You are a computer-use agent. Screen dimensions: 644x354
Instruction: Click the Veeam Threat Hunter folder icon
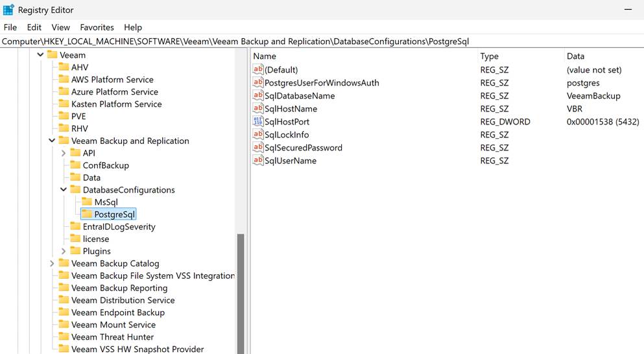click(x=64, y=337)
